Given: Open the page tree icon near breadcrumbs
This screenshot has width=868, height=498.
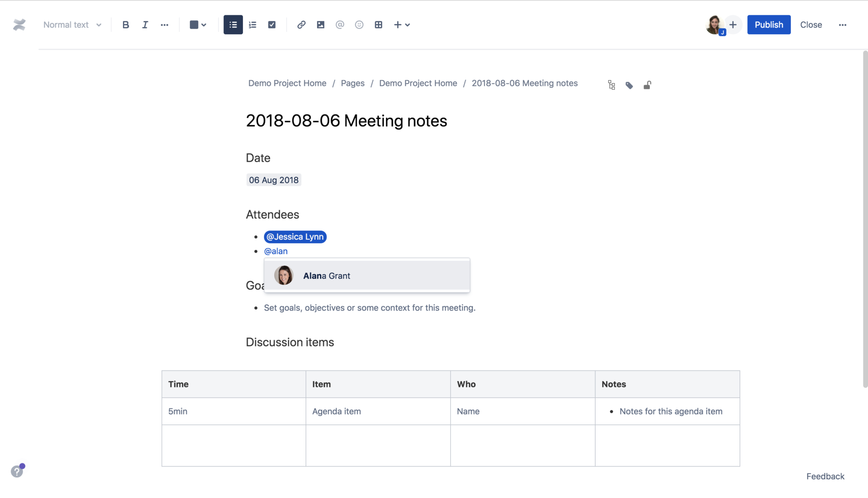Looking at the screenshot, I should (x=611, y=84).
